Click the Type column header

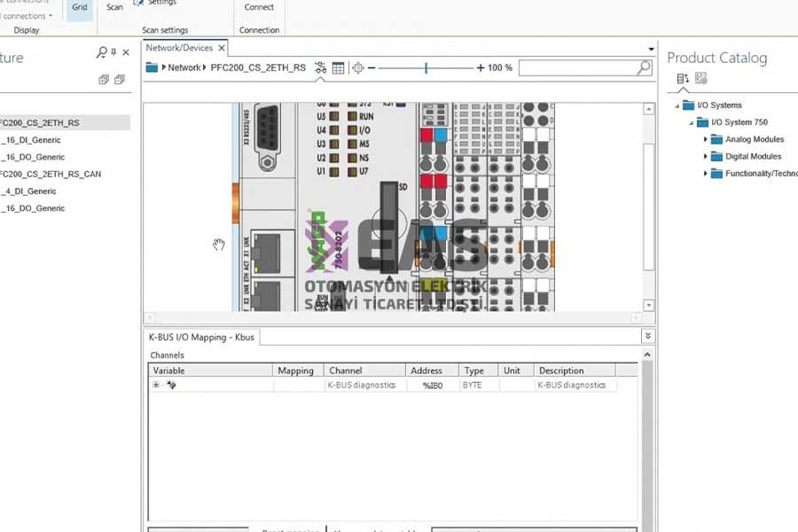[x=479, y=371]
